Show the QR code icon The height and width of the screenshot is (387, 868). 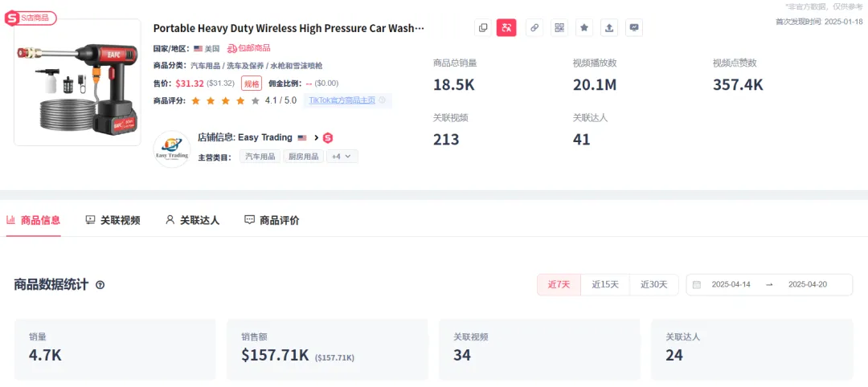[559, 27]
